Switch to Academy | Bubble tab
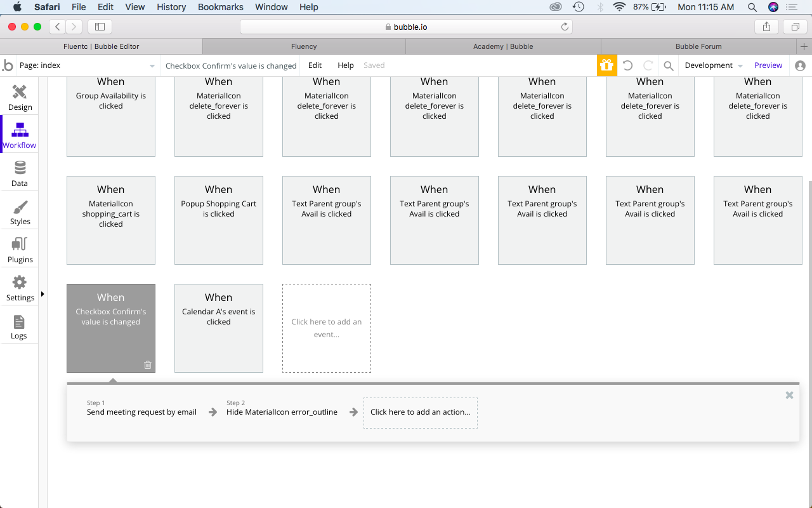The width and height of the screenshot is (812, 508). (x=503, y=46)
